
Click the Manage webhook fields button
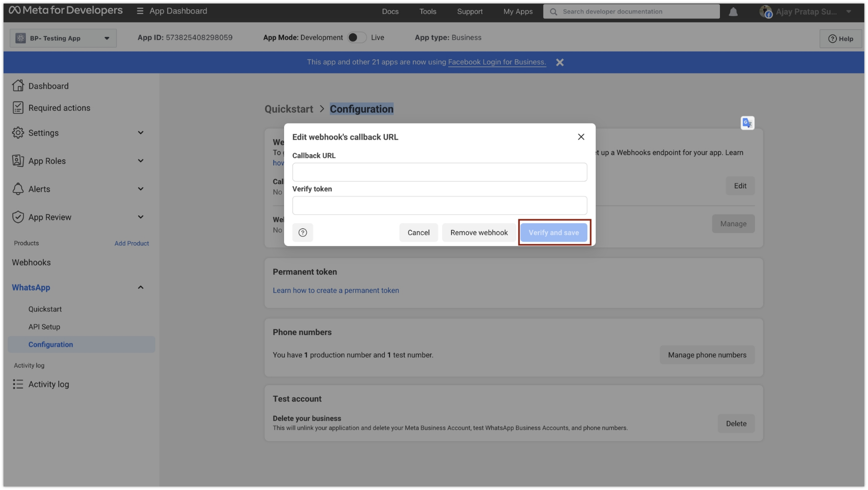click(733, 224)
